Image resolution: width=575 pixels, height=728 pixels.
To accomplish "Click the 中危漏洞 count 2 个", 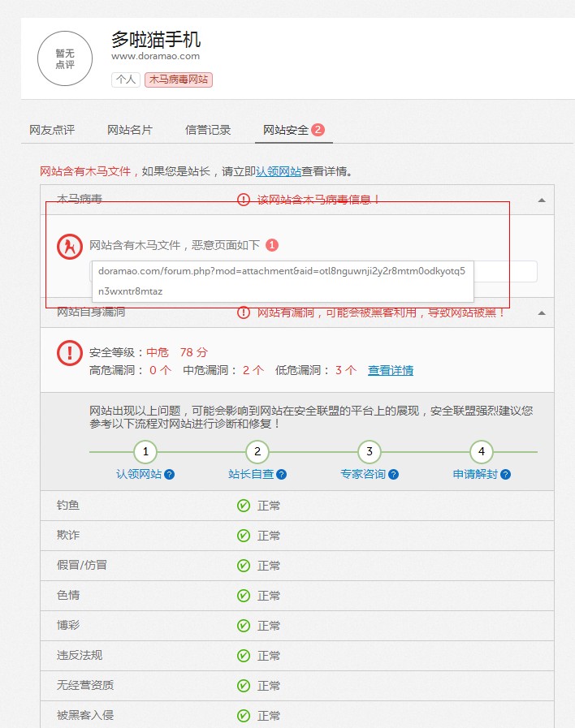I will (253, 370).
